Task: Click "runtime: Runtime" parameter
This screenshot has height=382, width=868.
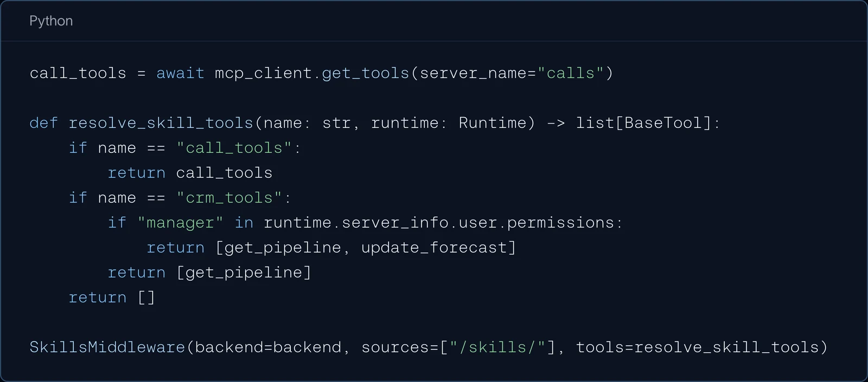Action: [x=449, y=123]
